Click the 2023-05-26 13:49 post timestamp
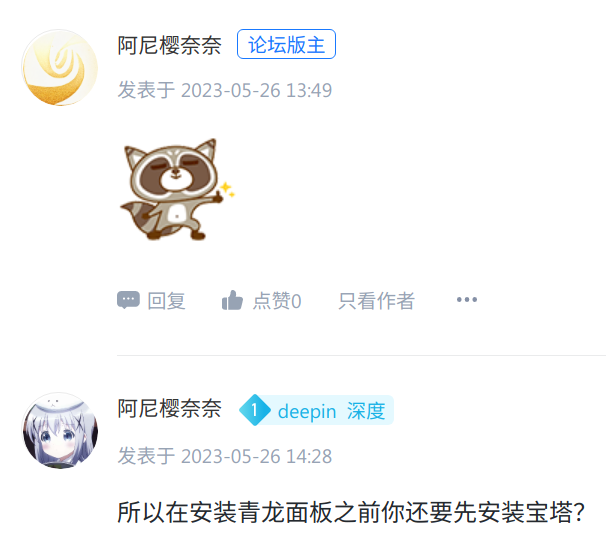 pos(257,90)
